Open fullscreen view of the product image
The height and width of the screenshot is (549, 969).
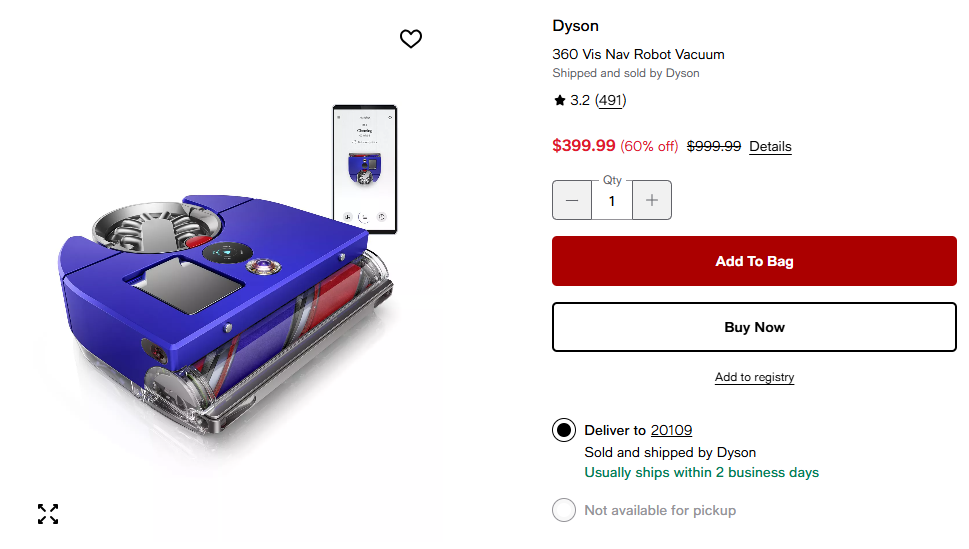48,514
